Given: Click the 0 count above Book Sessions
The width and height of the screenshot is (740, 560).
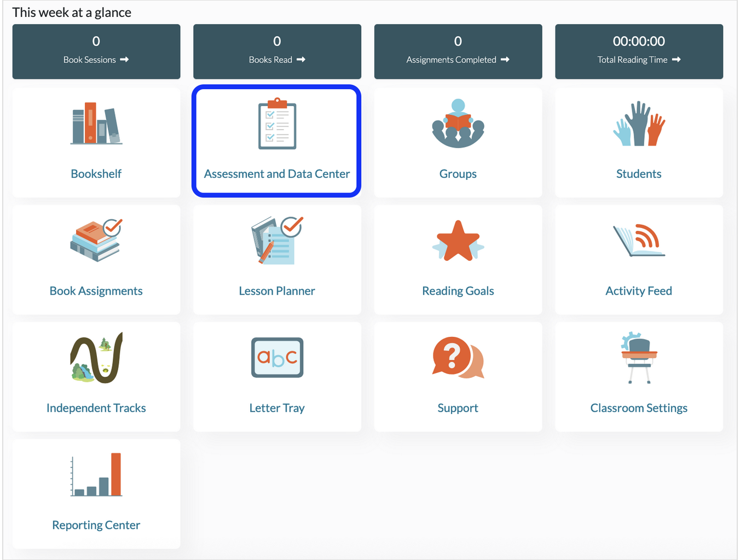Looking at the screenshot, I should pos(96,41).
